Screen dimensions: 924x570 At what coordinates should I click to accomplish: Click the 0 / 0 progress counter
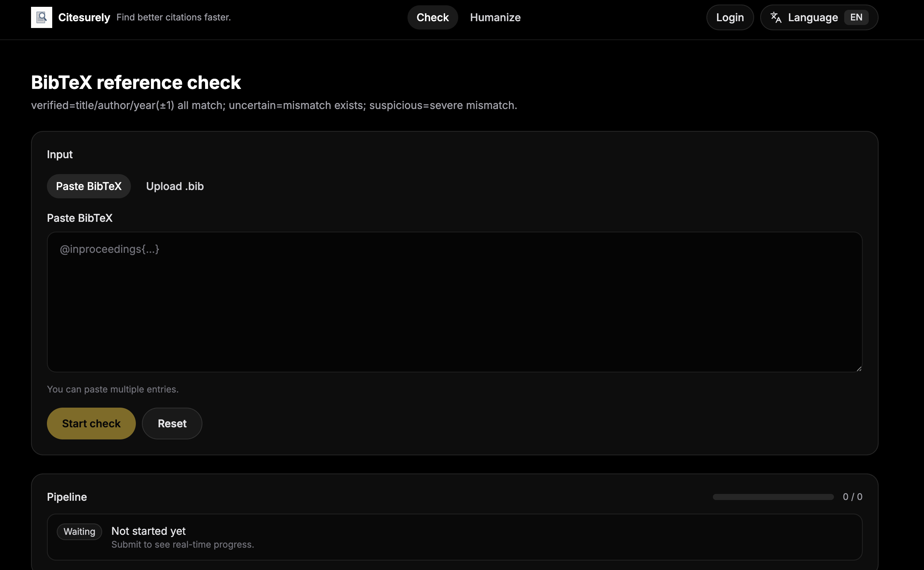click(x=852, y=497)
